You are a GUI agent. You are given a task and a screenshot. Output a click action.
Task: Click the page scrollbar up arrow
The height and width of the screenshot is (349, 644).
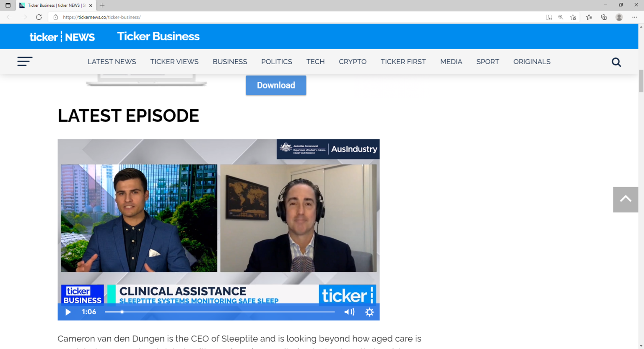641,26
